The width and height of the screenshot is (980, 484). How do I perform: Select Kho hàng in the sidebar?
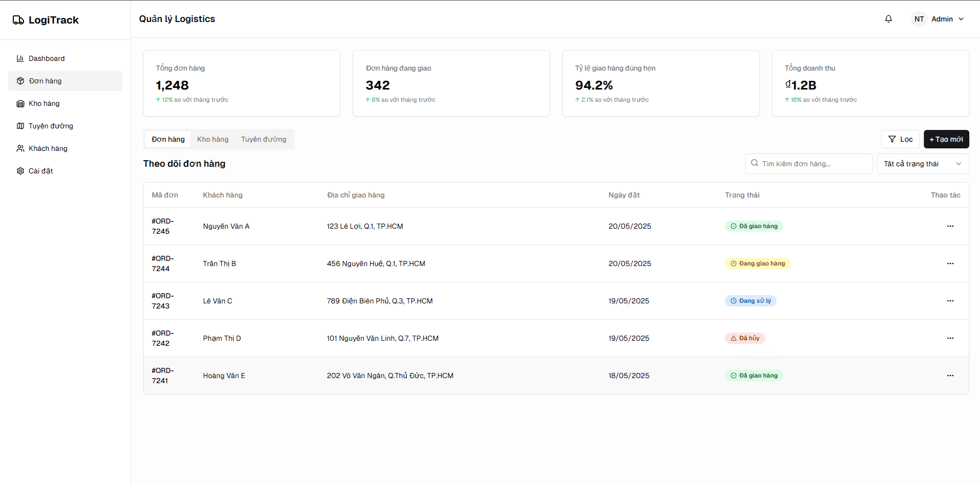pyautogui.click(x=65, y=103)
